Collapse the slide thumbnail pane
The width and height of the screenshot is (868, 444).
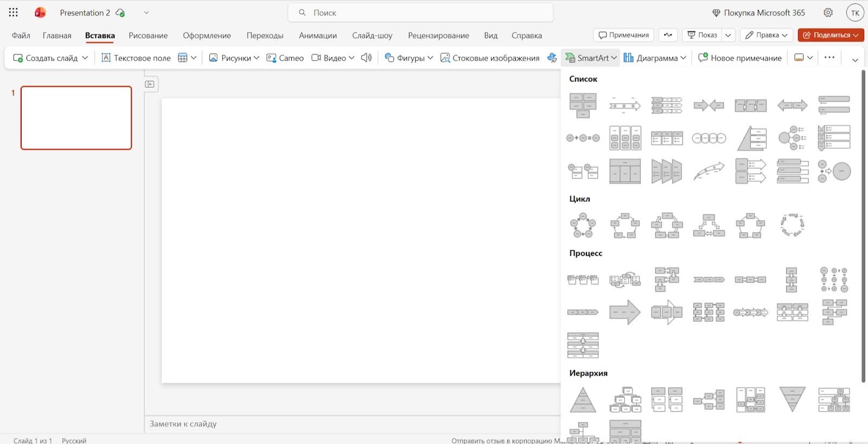click(x=150, y=84)
